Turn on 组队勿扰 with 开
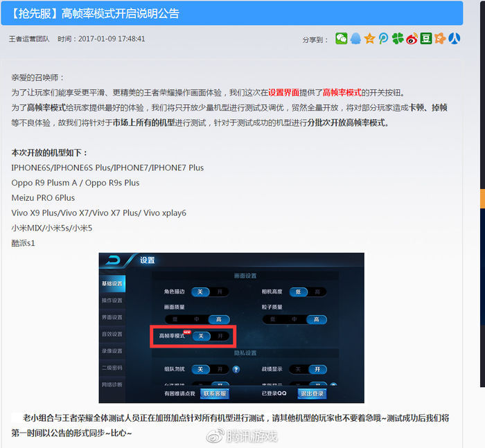This screenshot has width=485, height=448. pyautogui.click(x=220, y=369)
